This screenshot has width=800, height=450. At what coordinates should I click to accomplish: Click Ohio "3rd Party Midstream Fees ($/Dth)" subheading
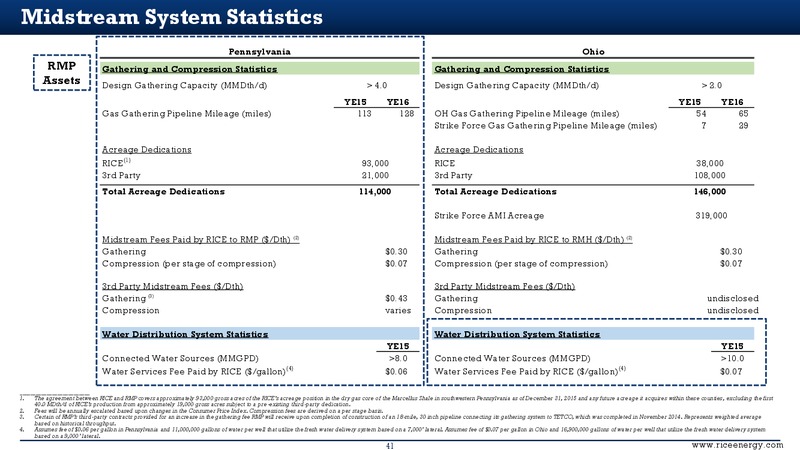coord(505,286)
